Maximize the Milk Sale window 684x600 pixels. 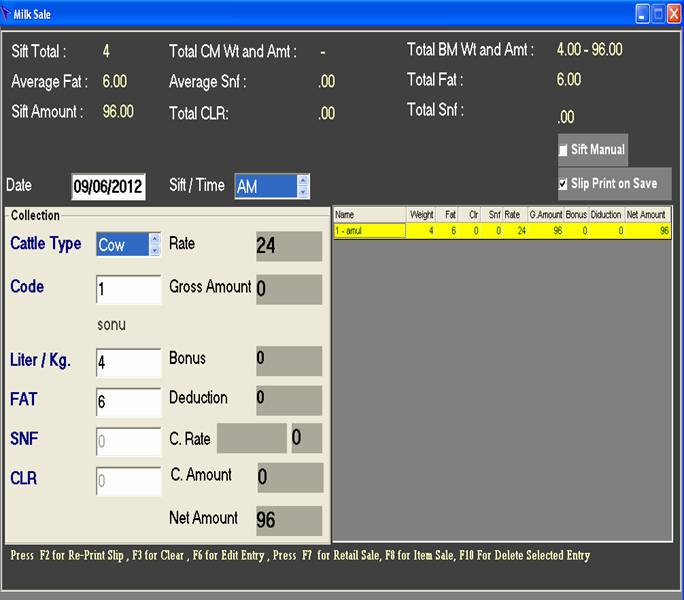tap(658, 14)
